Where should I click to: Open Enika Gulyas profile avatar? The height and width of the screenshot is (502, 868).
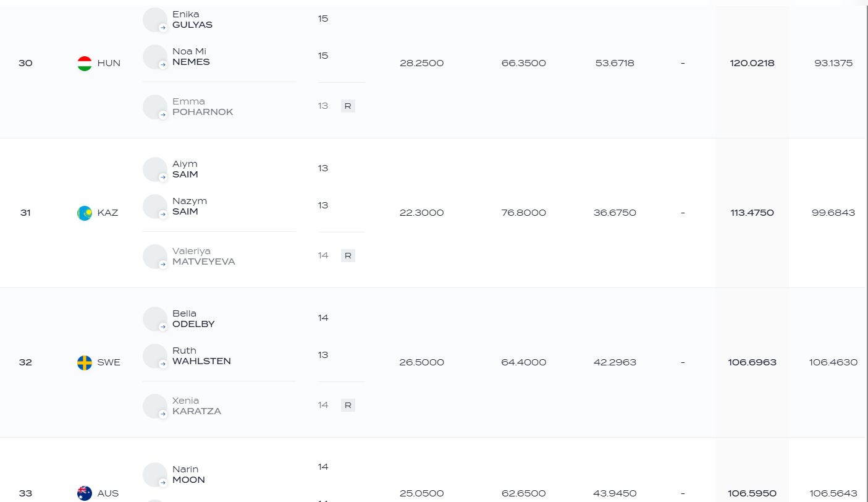tap(155, 20)
